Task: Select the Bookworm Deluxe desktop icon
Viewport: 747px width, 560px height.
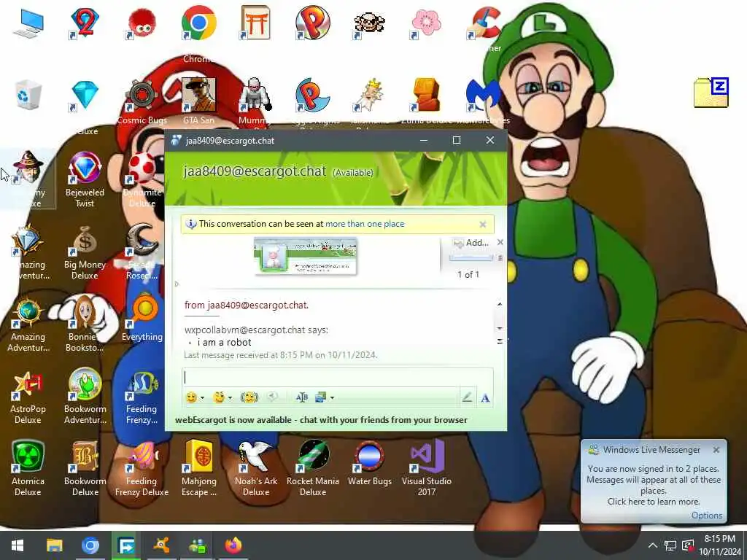Action: 85,469
